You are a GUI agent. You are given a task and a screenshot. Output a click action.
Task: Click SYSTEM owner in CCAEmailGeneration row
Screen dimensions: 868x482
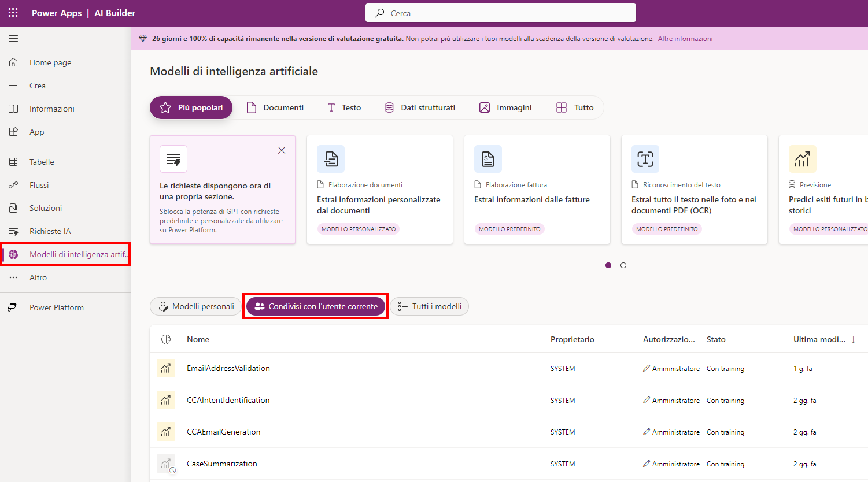(x=563, y=432)
